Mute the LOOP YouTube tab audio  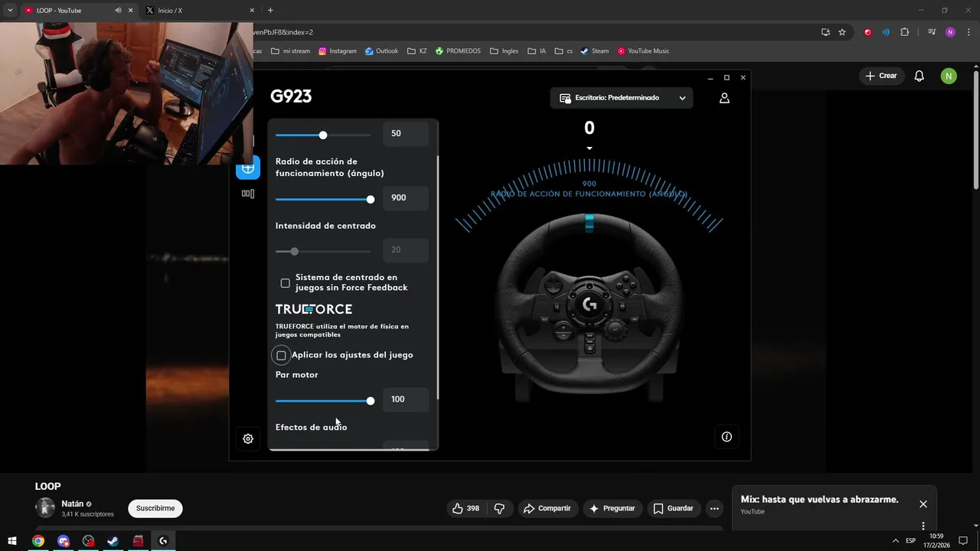[118, 11]
